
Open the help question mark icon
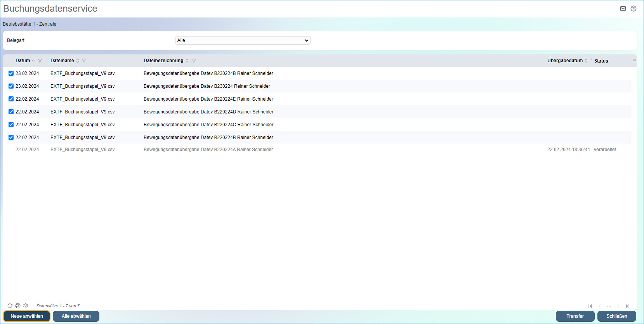(x=634, y=9)
